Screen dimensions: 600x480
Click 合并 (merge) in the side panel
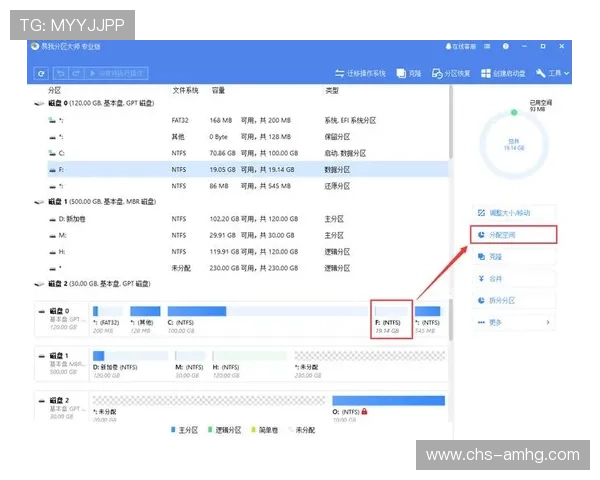coord(514,279)
